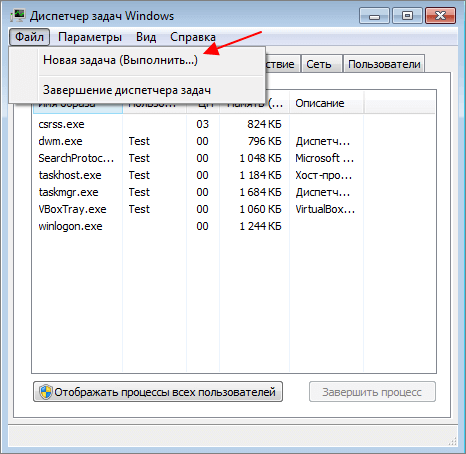Click the Завершить процесс button
The width and height of the screenshot is (466, 454).
372,392
